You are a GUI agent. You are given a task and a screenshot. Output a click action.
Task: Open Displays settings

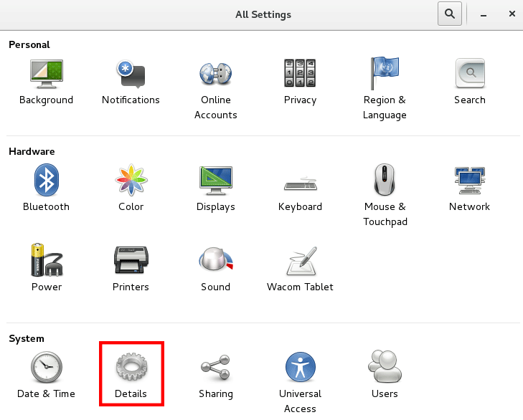click(x=215, y=188)
